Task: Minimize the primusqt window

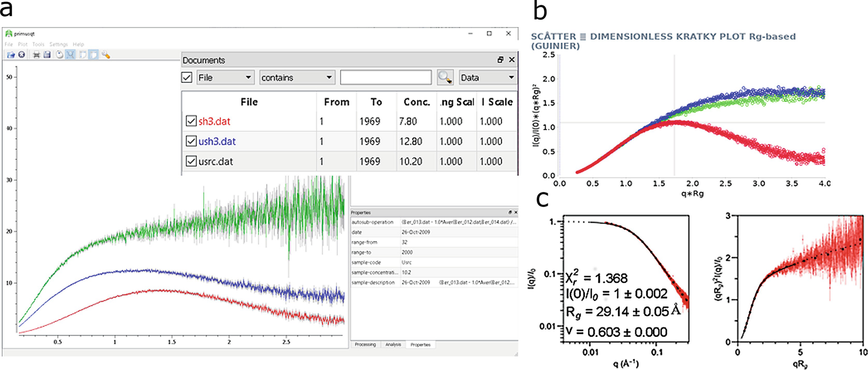Action: pos(470,34)
